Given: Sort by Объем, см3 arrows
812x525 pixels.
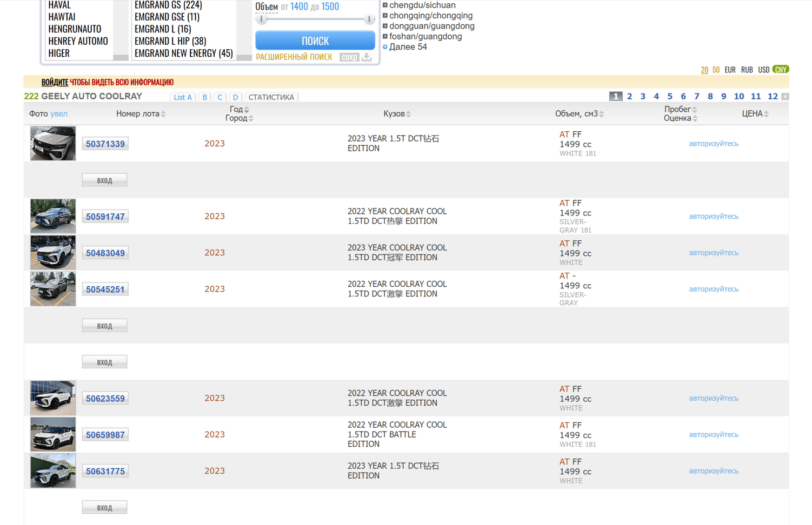Looking at the screenshot, I should [602, 114].
